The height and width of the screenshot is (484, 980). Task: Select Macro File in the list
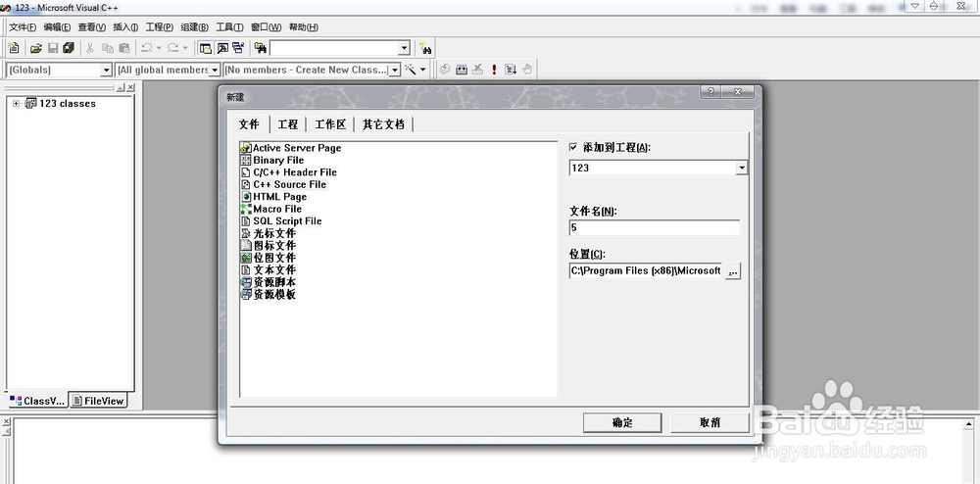[x=271, y=210]
